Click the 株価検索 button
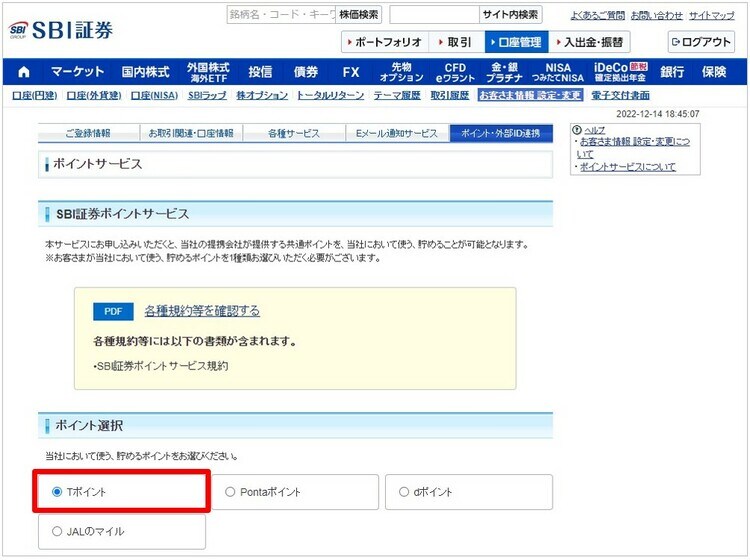The width and height of the screenshot is (750, 560). (359, 15)
